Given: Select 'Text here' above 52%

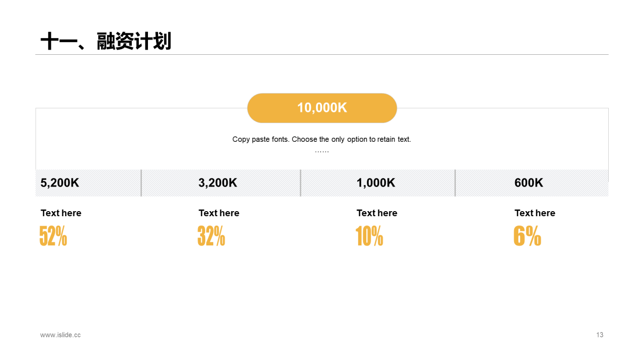Looking at the screenshot, I should [x=61, y=213].
